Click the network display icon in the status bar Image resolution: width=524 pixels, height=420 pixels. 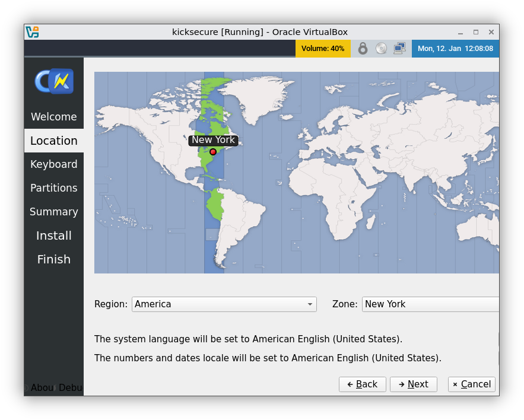(x=399, y=48)
